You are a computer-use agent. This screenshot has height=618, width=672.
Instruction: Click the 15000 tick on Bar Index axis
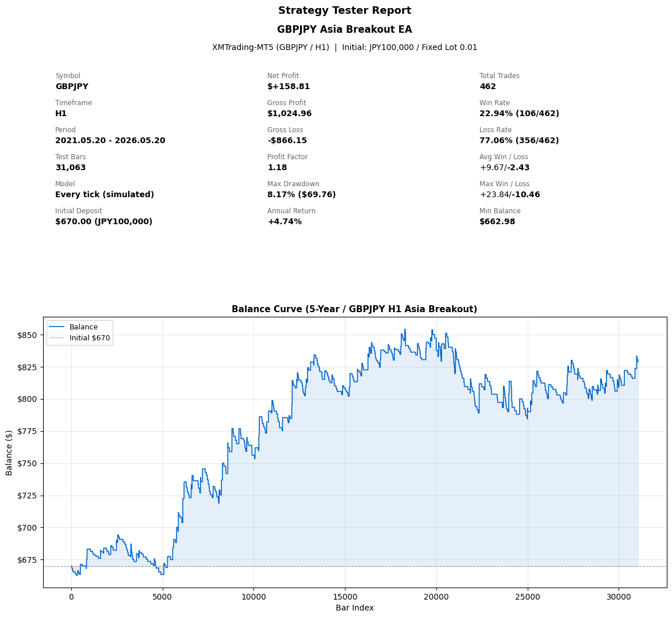(344, 597)
